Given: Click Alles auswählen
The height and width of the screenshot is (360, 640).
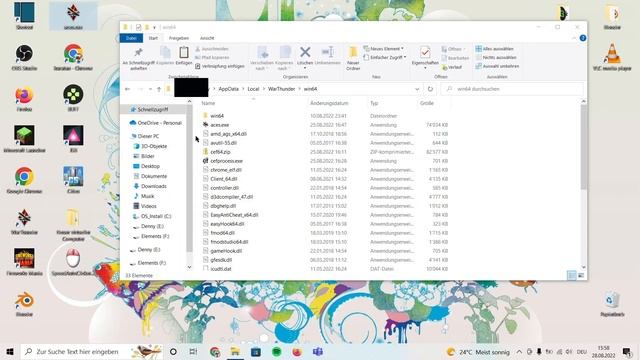Looking at the screenshot, I should coord(494,49).
